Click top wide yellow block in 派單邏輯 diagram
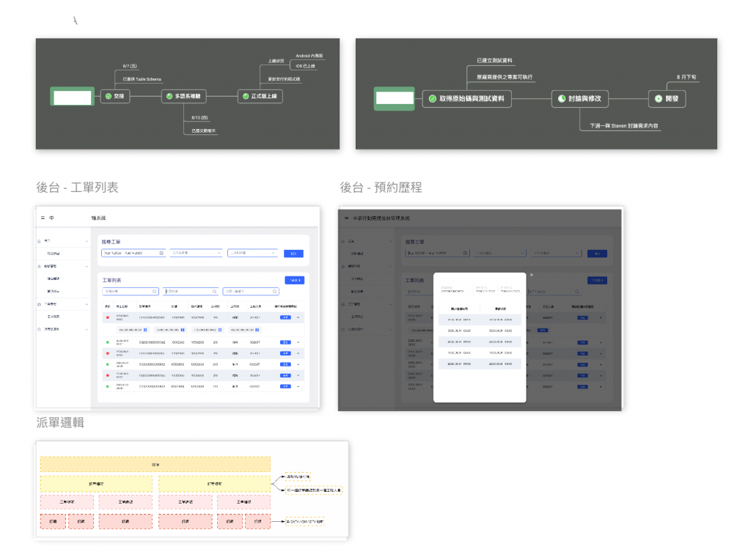 pyautogui.click(x=155, y=464)
